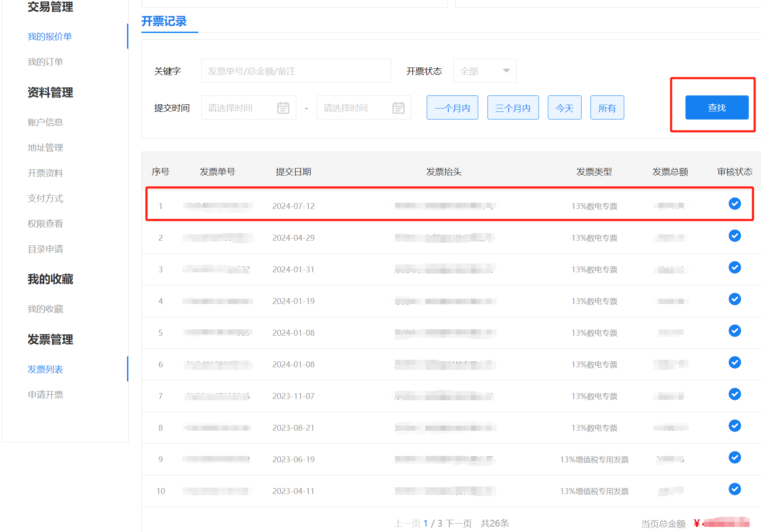The width and height of the screenshot is (761, 532).
Task: Open 我的报价单 in sidebar
Action: pyautogui.click(x=50, y=37)
